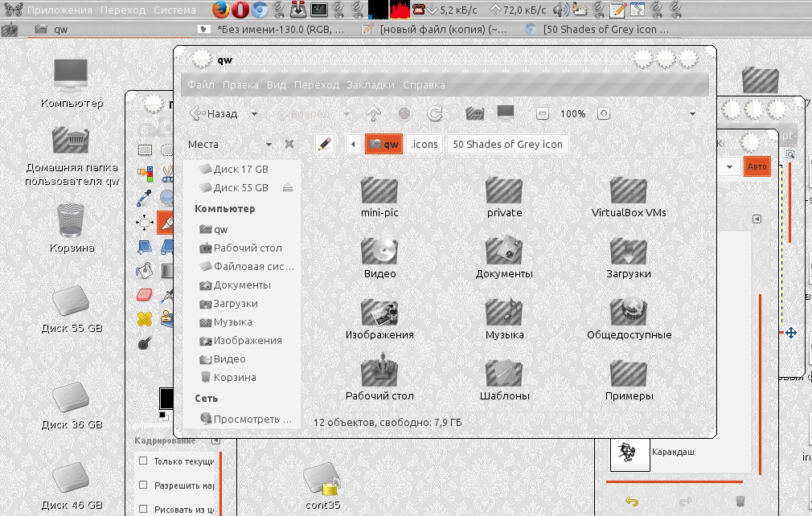This screenshot has height=516, width=812.
Task: Open the Переход menu in the file manager
Action: coord(317,85)
